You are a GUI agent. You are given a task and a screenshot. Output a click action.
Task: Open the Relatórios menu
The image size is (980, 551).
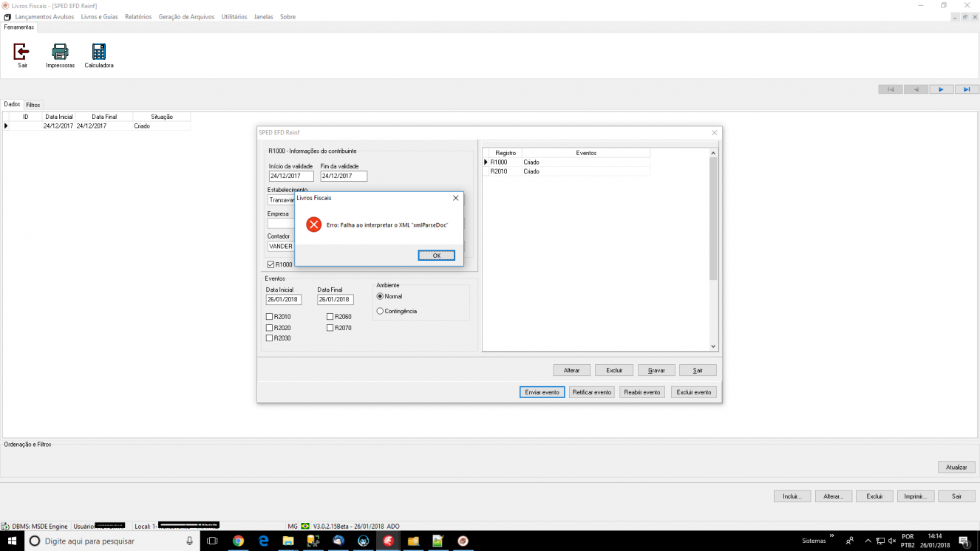[138, 16]
